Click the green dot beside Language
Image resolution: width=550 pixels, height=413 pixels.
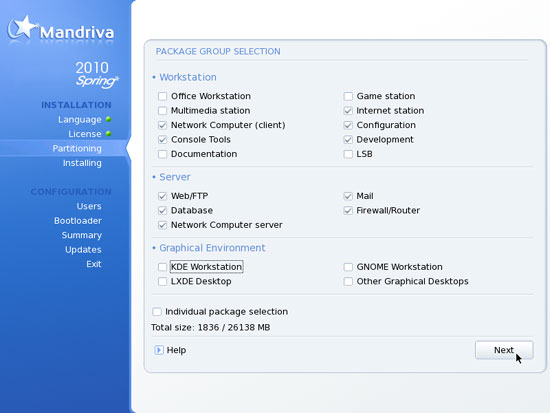pyautogui.click(x=108, y=119)
